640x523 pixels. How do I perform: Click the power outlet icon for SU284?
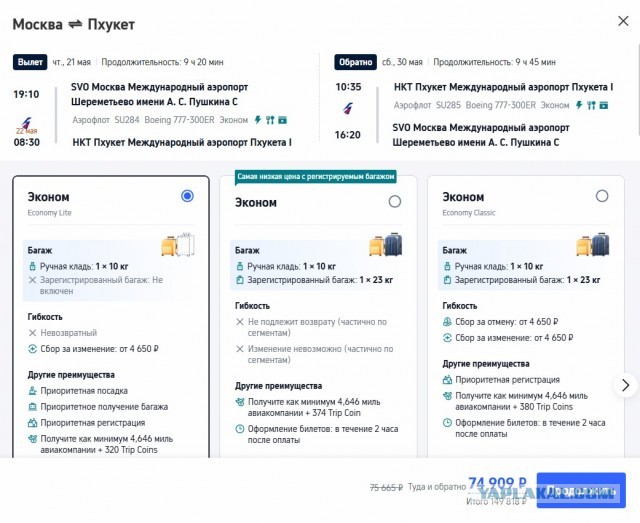point(258,120)
